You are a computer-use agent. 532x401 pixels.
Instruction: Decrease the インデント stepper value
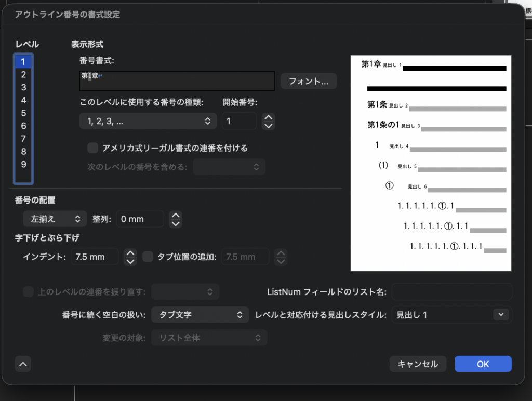[x=131, y=261]
